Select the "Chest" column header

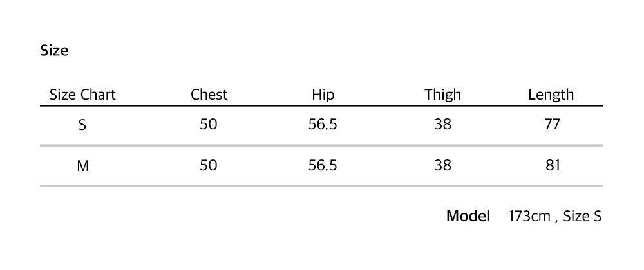(x=209, y=95)
